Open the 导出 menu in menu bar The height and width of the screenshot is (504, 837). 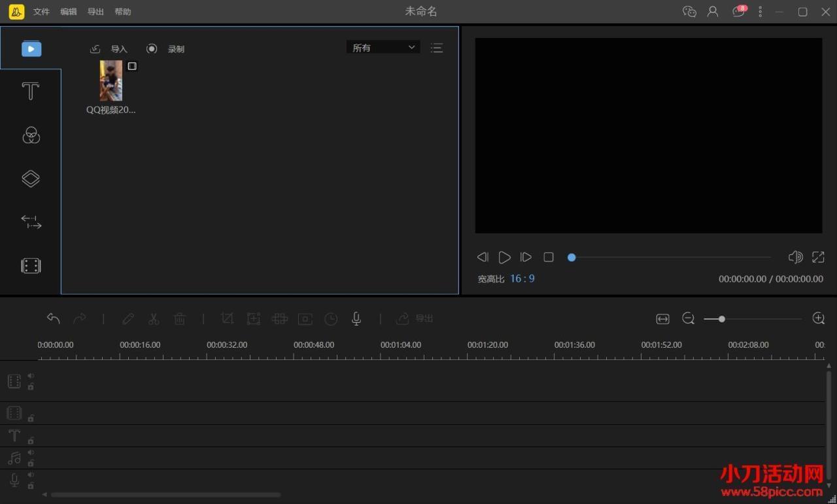95,12
